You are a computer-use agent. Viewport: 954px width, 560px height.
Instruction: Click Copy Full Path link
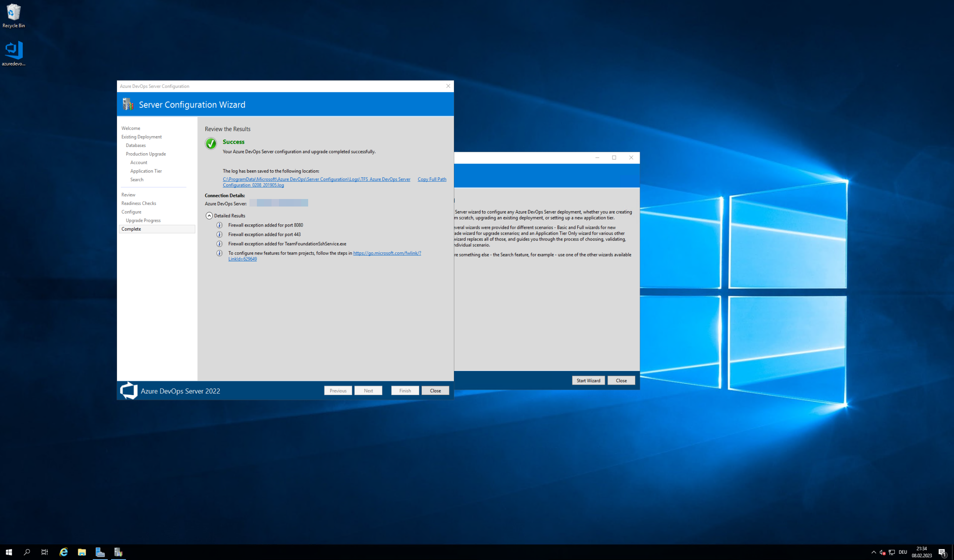[432, 179]
